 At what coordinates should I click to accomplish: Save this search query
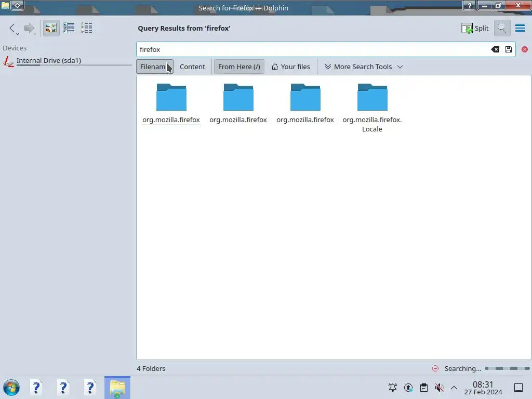(x=508, y=49)
